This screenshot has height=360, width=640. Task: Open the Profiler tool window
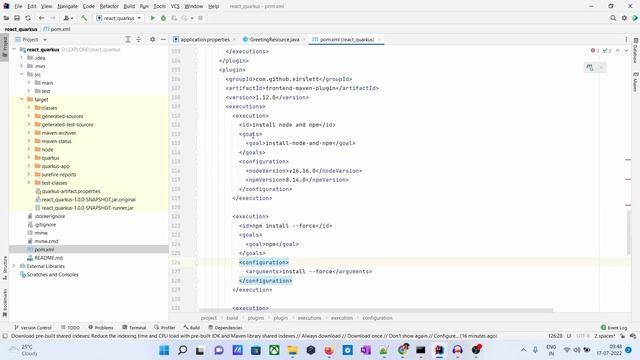164,328
